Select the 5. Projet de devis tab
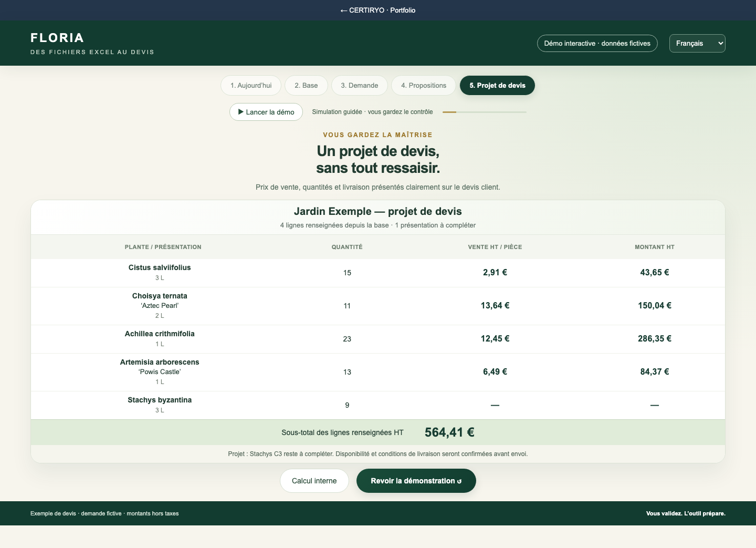 pyautogui.click(x=497, y=85)
